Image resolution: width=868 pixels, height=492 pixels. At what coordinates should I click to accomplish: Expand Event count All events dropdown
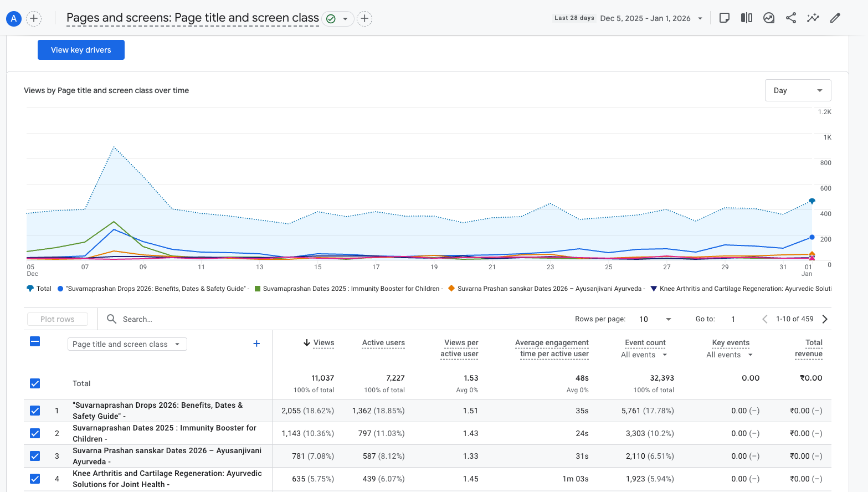pos(644,355)
